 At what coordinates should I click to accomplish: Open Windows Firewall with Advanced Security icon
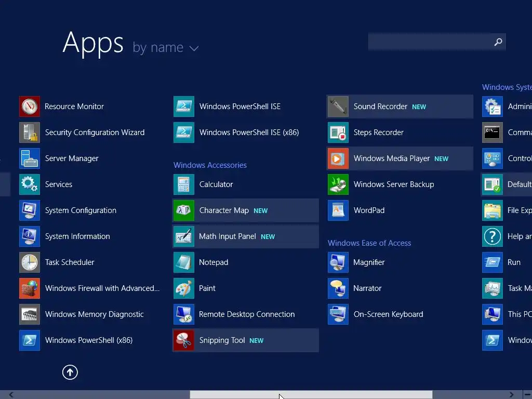[x=30, y=288]
